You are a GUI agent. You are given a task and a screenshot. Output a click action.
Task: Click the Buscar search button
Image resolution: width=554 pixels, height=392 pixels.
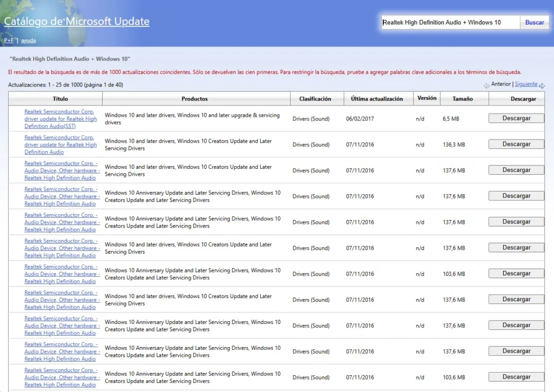coord(534,22)
